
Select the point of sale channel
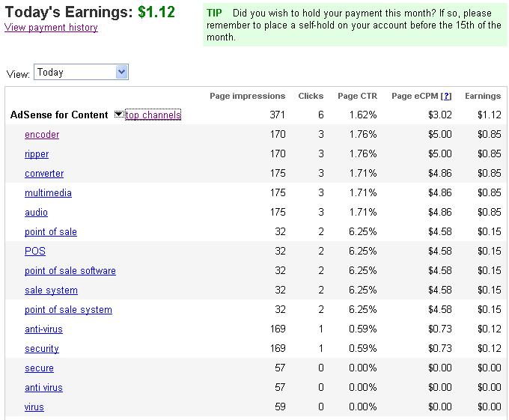pos(51,232)
